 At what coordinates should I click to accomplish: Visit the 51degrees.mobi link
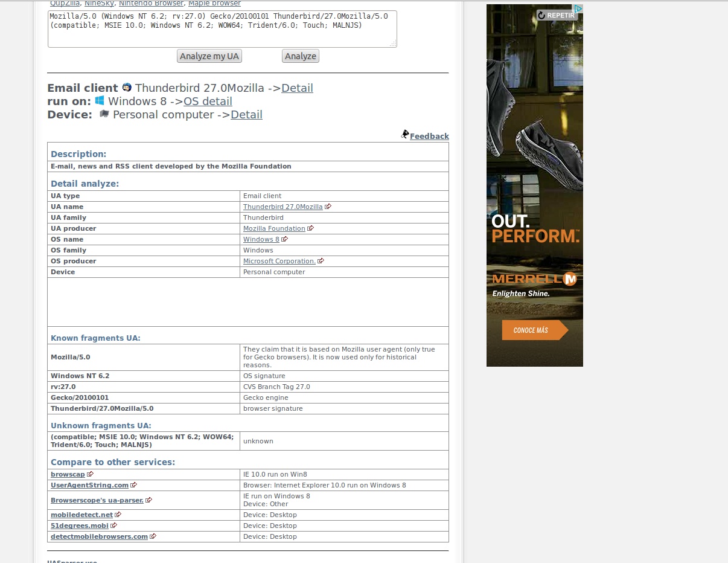click(x=80, y=526)
